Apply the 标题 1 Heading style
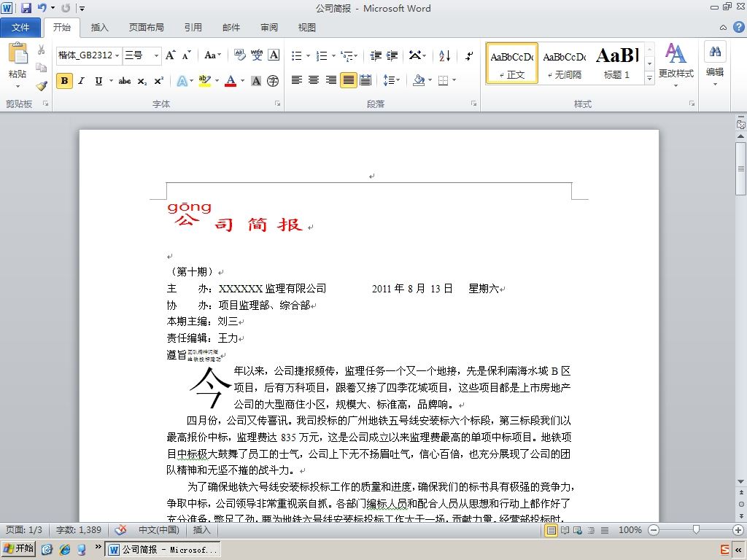The width and height of the screenshot is (747, 560). (x=617, y=63)
